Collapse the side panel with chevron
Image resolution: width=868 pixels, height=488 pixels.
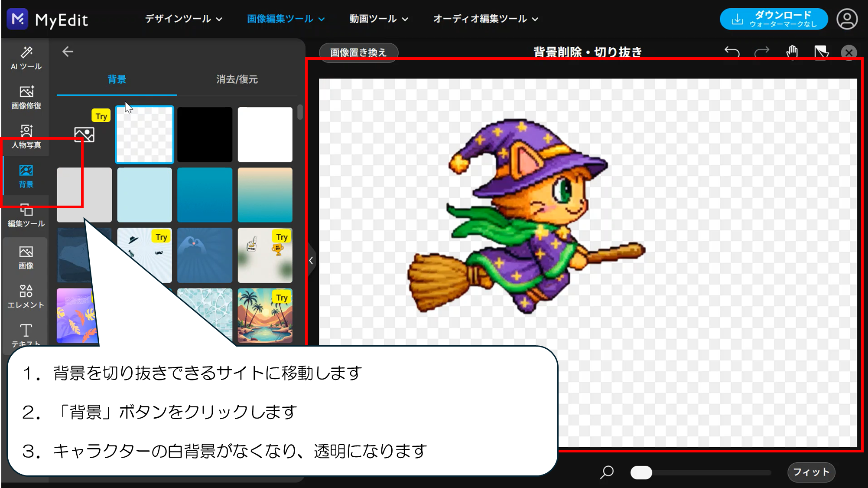(311, 261)
